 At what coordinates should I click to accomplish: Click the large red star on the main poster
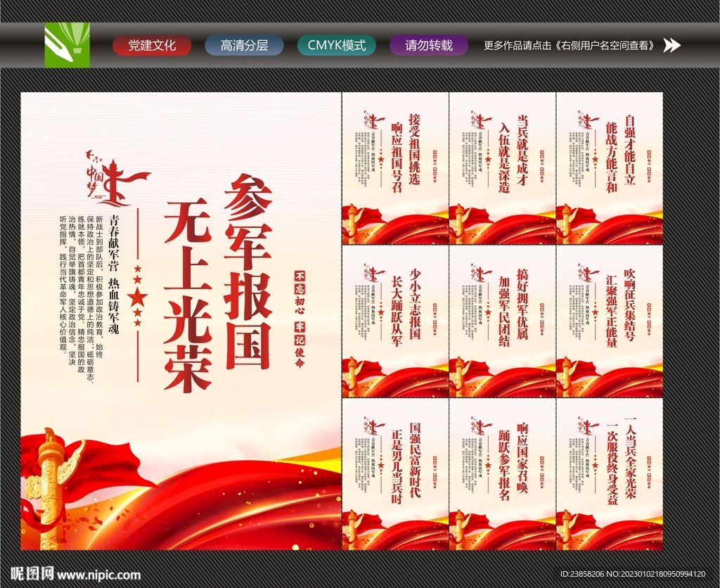coord(137,298)
